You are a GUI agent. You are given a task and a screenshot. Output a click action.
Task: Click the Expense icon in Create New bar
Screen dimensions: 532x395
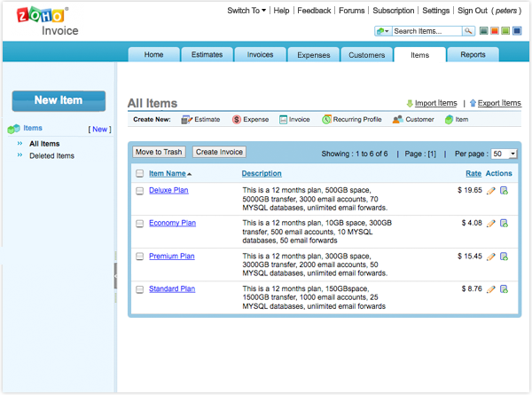(x=237, y=120)
